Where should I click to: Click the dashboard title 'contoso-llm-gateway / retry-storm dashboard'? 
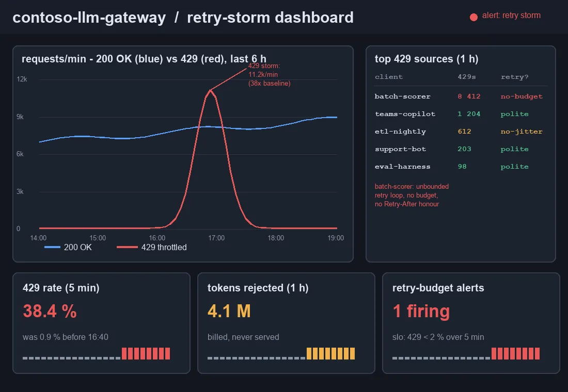(183, 18)
